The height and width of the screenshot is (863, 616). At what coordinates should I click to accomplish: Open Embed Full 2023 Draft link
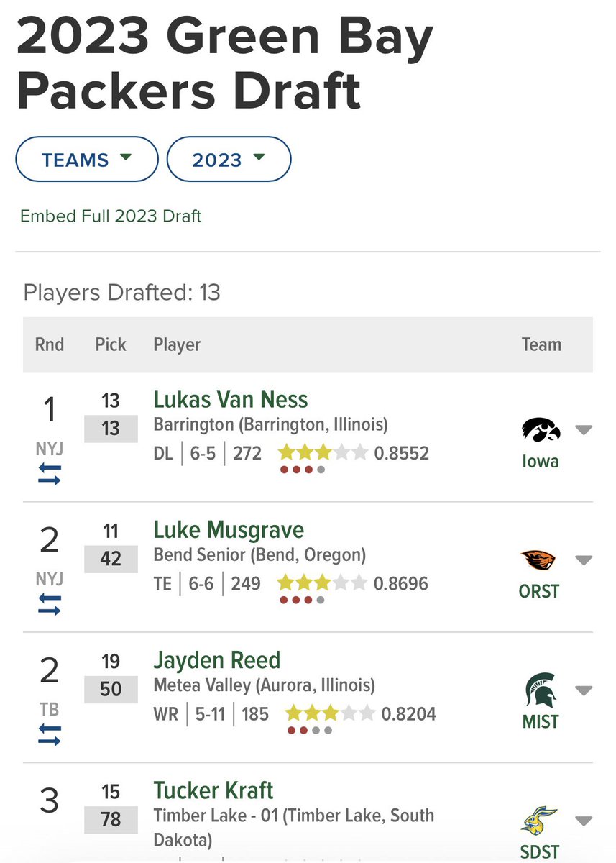click(x=111, y=216)
